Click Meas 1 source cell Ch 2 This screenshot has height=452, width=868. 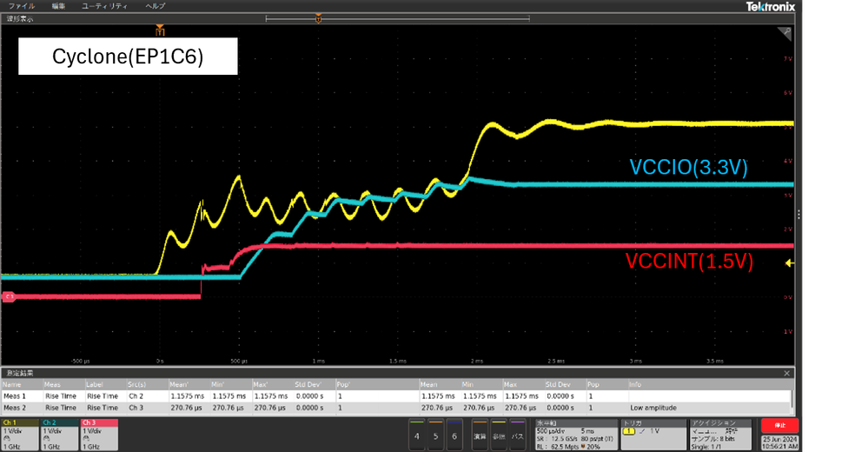coord(136,396)
